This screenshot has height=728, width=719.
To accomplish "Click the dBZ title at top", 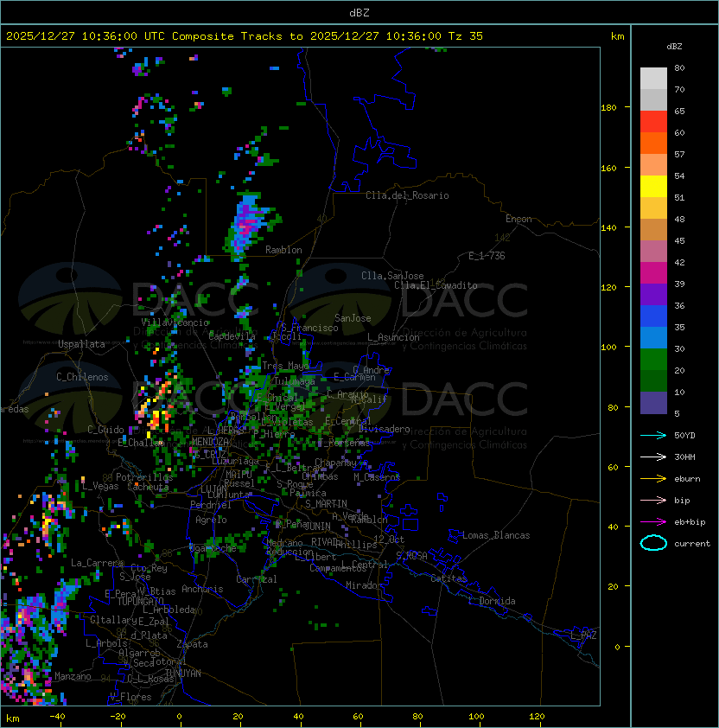I will click(x=359, y=12).
